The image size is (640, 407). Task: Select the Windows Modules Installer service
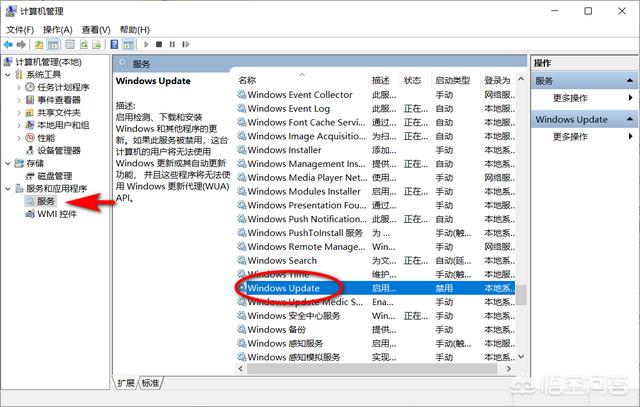pos(376,191)
